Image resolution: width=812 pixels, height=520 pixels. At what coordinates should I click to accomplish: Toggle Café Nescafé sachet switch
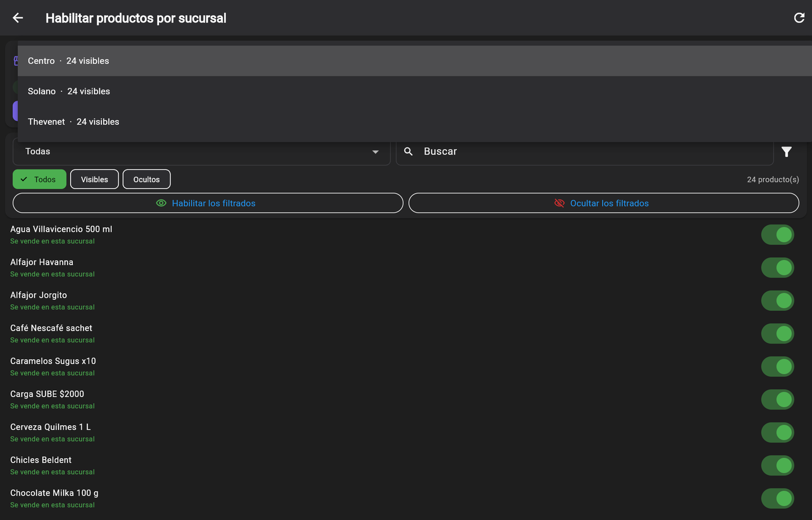coord(778,334)
